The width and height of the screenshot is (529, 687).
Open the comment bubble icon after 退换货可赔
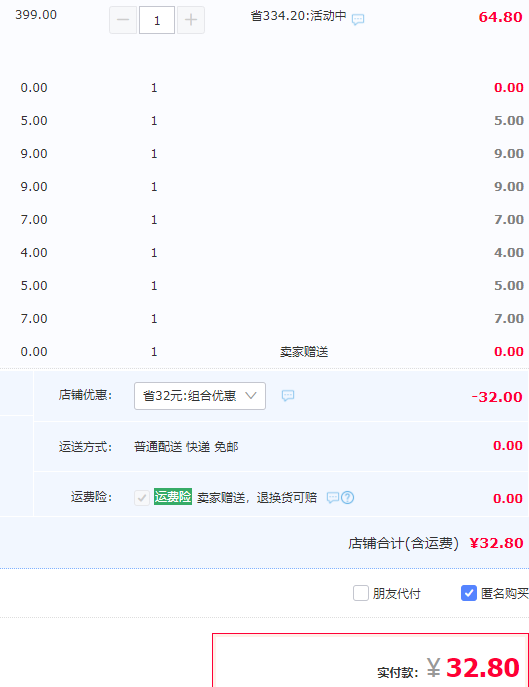[333, 498]
